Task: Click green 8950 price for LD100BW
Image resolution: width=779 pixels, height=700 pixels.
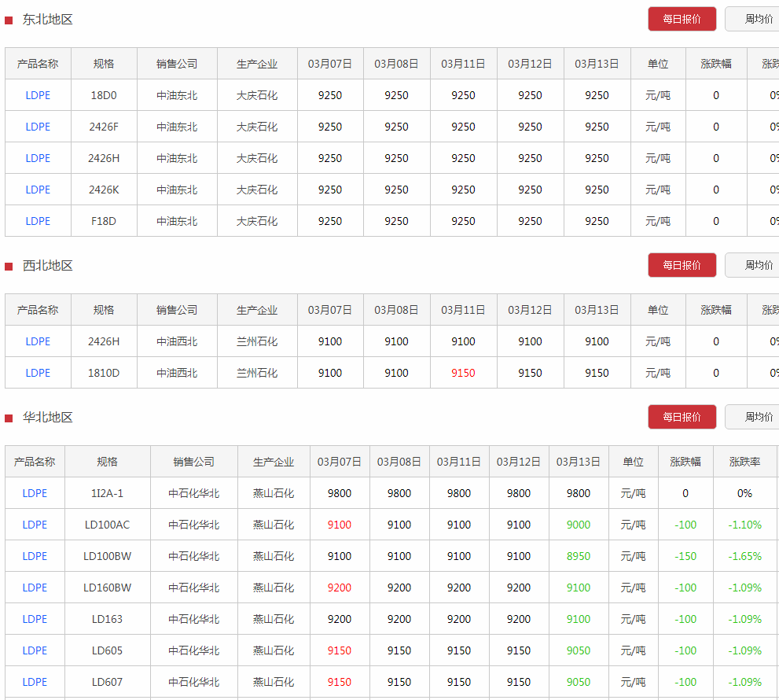Action: point(578,556)
